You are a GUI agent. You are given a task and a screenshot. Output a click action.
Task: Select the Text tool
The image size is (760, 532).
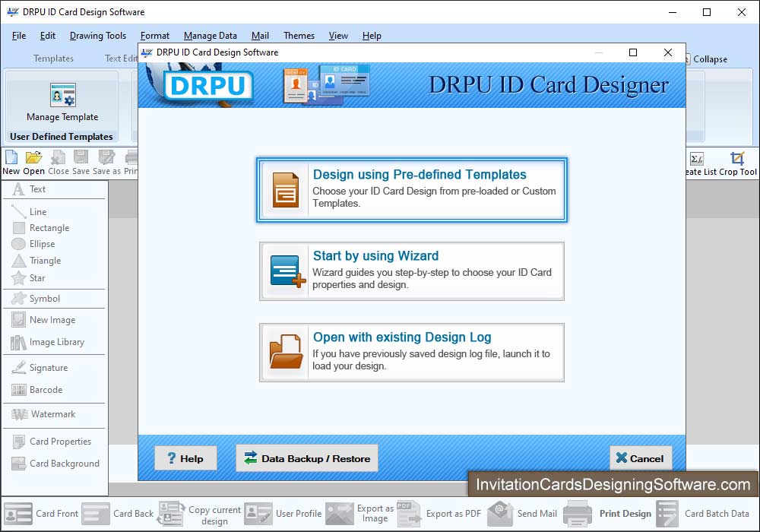(x=29, y=189)
